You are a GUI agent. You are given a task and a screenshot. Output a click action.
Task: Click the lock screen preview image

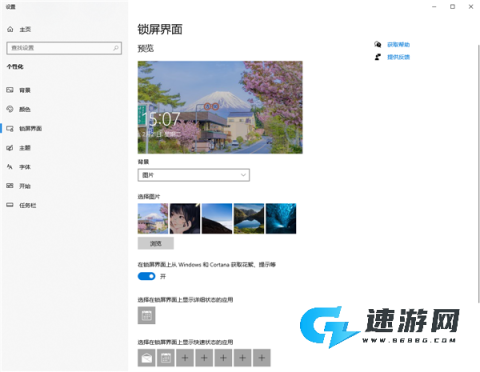[x=220, y=107]
